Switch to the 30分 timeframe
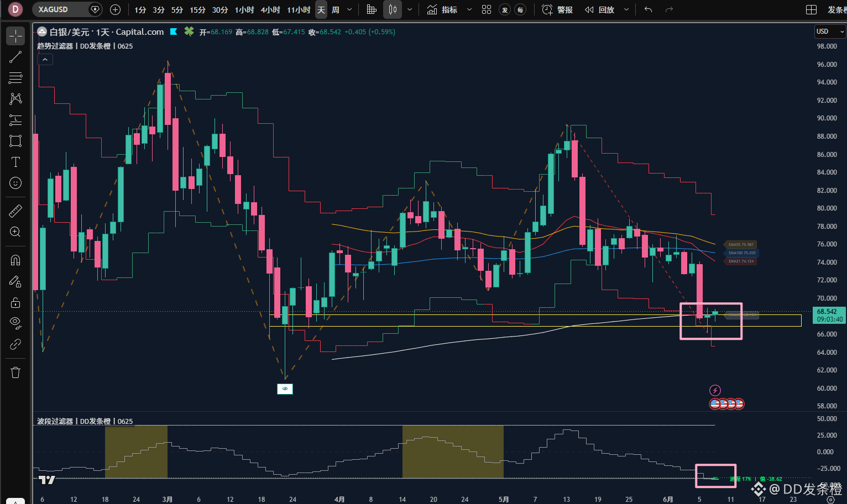Viewport: 847px width, 504px height. [220, 10]
